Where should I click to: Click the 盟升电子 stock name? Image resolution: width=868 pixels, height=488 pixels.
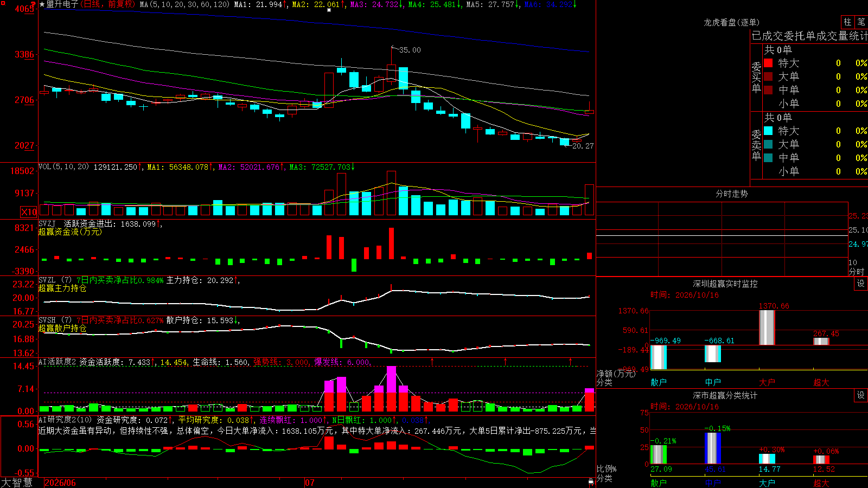(x=62, y=4)
